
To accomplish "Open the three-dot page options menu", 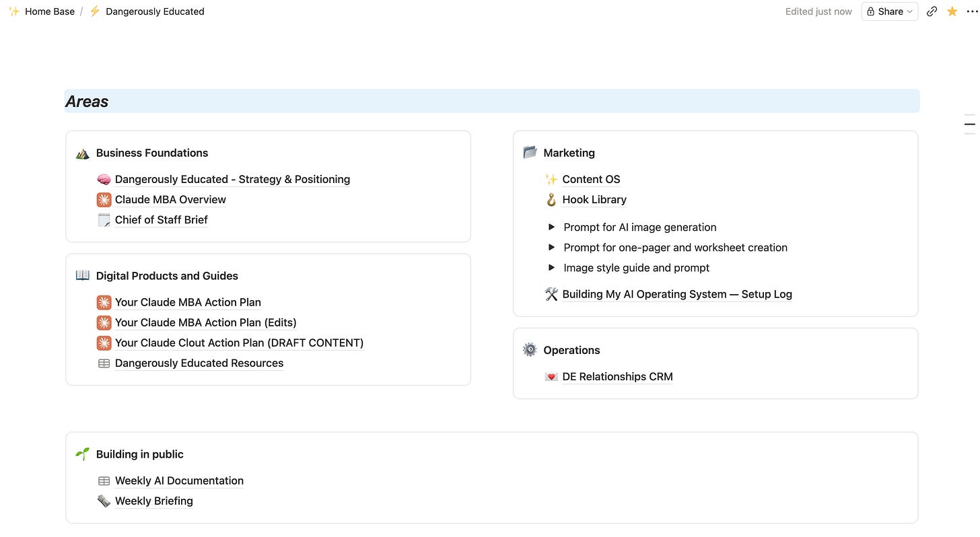I will coord(971,11).
